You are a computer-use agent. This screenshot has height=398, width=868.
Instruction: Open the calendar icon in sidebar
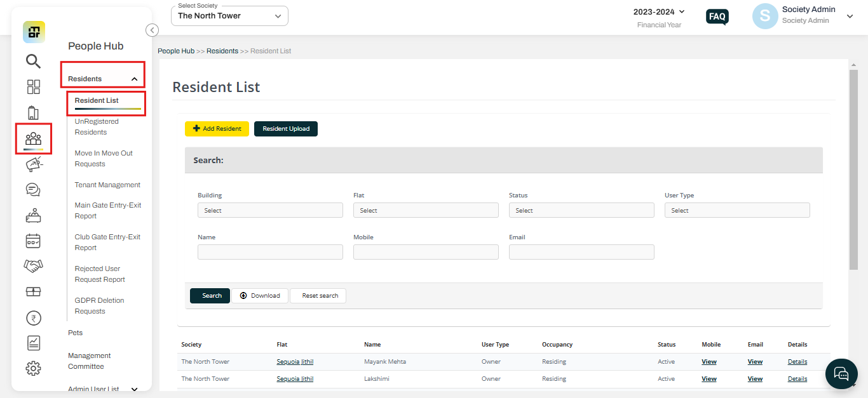pos(33,241)
